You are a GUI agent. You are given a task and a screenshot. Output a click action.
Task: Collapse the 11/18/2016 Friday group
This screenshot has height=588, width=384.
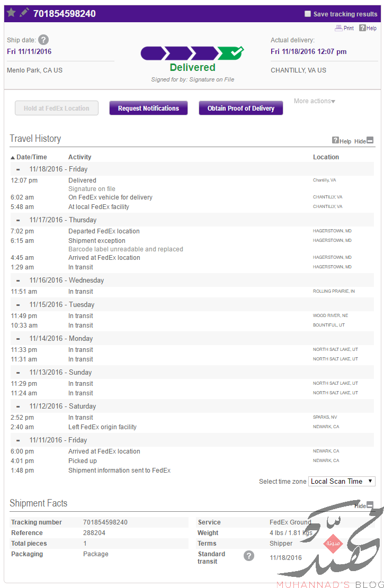coord(18,169)
